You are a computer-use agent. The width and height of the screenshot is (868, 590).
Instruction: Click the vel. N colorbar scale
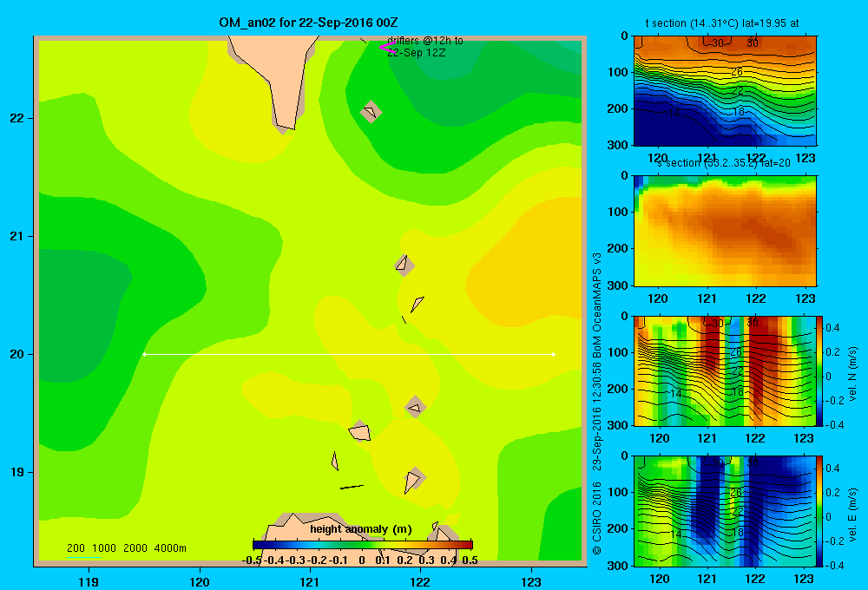click(x=820, y=370)
